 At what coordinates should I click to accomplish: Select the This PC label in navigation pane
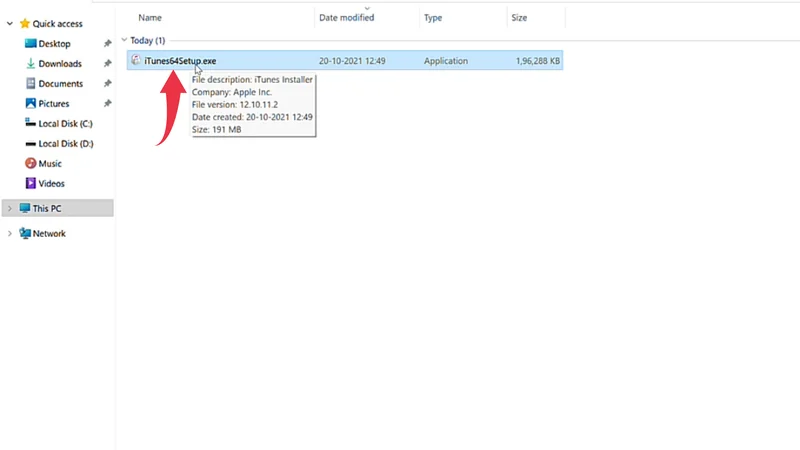click(47, 208)
